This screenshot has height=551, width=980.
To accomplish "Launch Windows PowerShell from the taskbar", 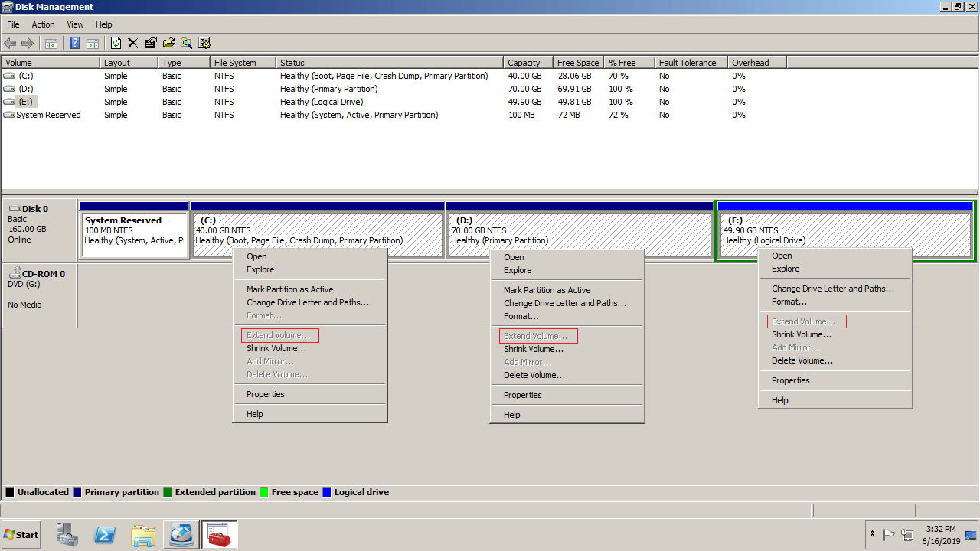I will (x=105, y=534).
